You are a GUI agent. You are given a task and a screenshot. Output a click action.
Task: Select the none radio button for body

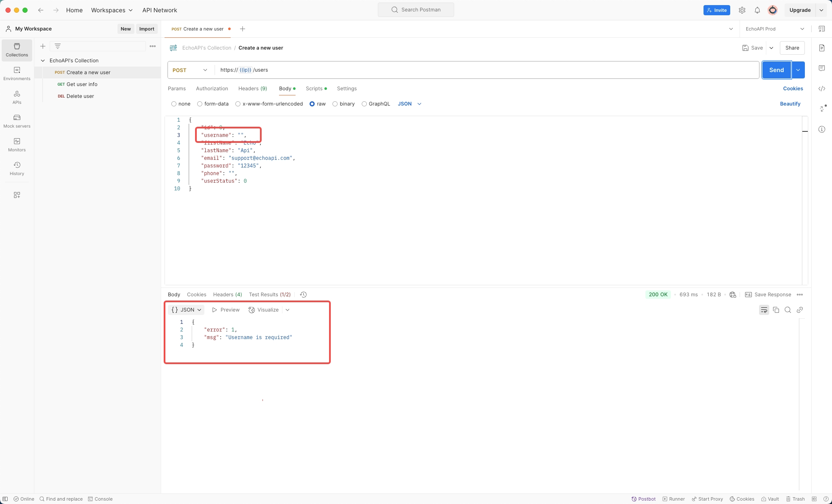click(173, 103)
